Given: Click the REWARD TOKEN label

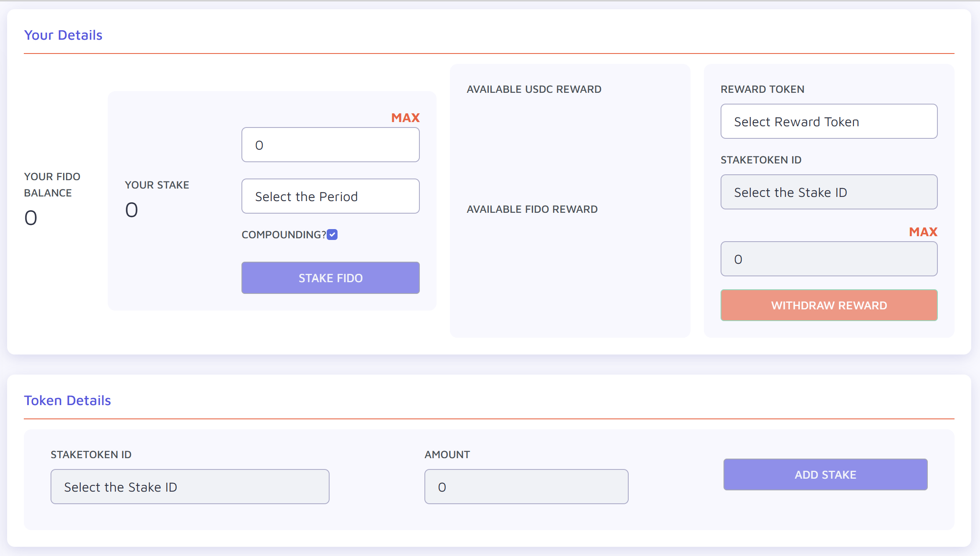Looking at the screenshot, I should tap(762, 89).
